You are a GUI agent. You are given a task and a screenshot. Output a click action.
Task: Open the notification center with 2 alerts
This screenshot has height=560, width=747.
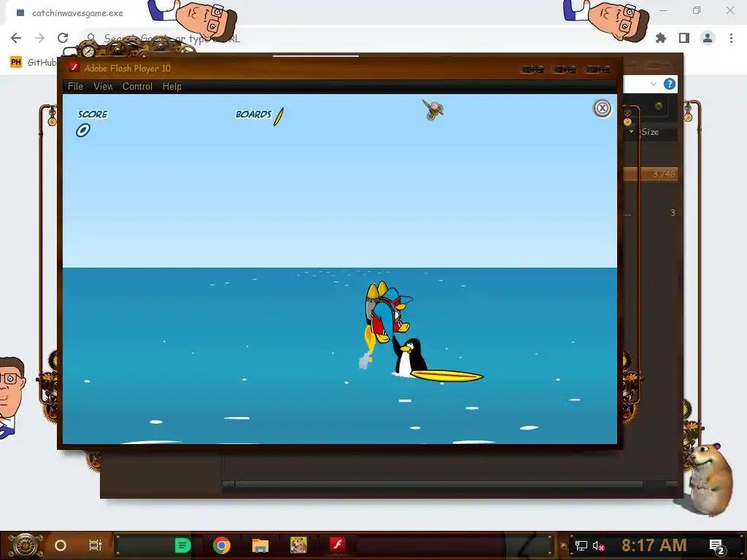[x=716, y=546]
